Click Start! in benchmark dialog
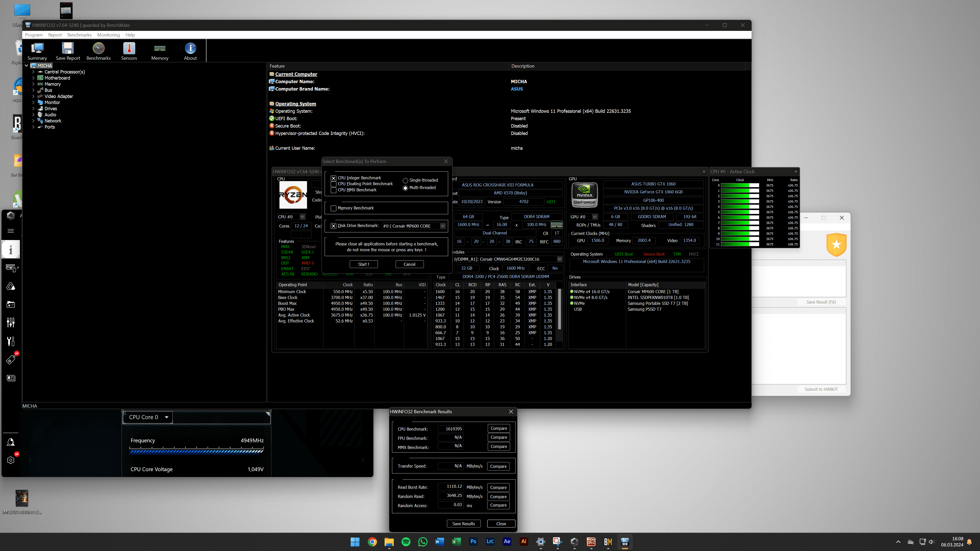Screen dimensions: 980x551 point(364,264)
